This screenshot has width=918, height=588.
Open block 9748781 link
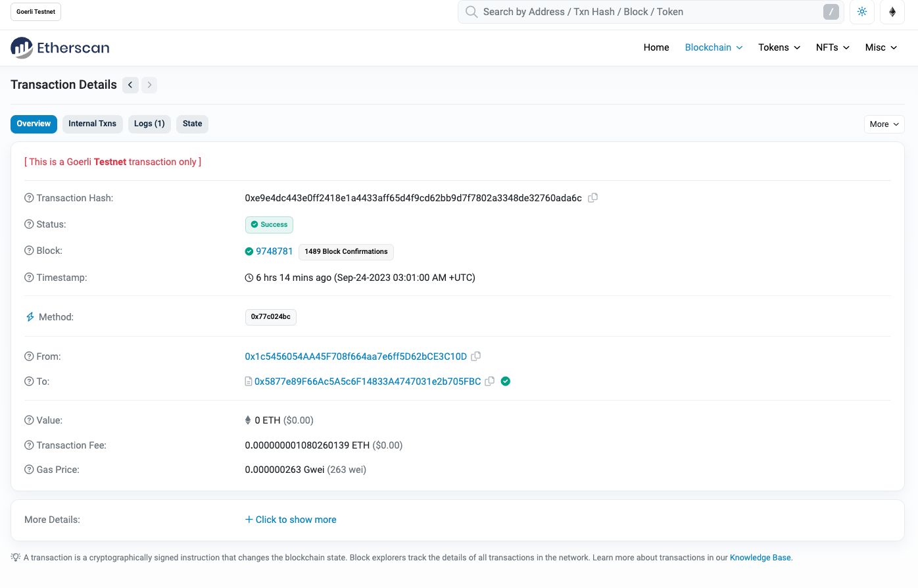274,251
